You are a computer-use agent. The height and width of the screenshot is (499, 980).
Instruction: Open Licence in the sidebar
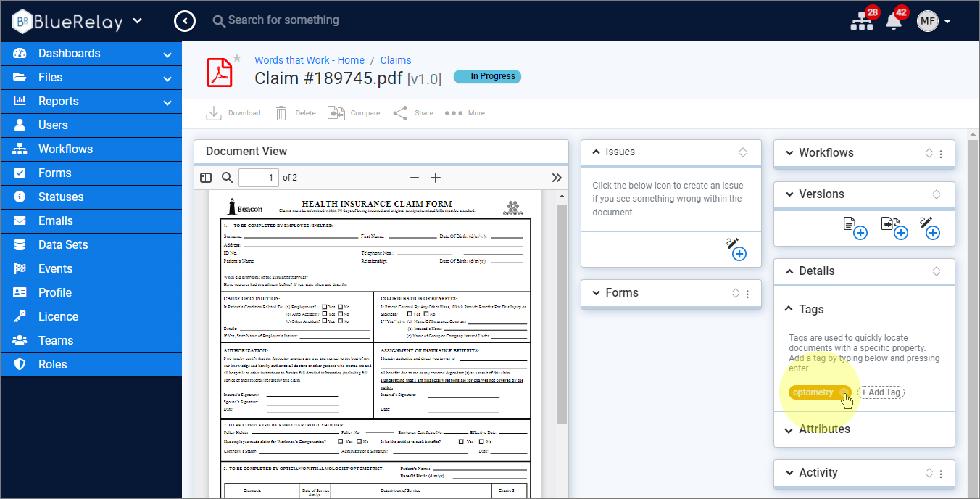(91, 317)
